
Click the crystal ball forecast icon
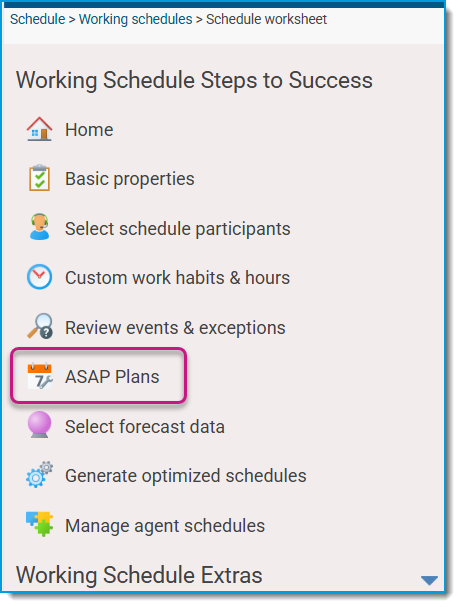(x=39, y=425)
